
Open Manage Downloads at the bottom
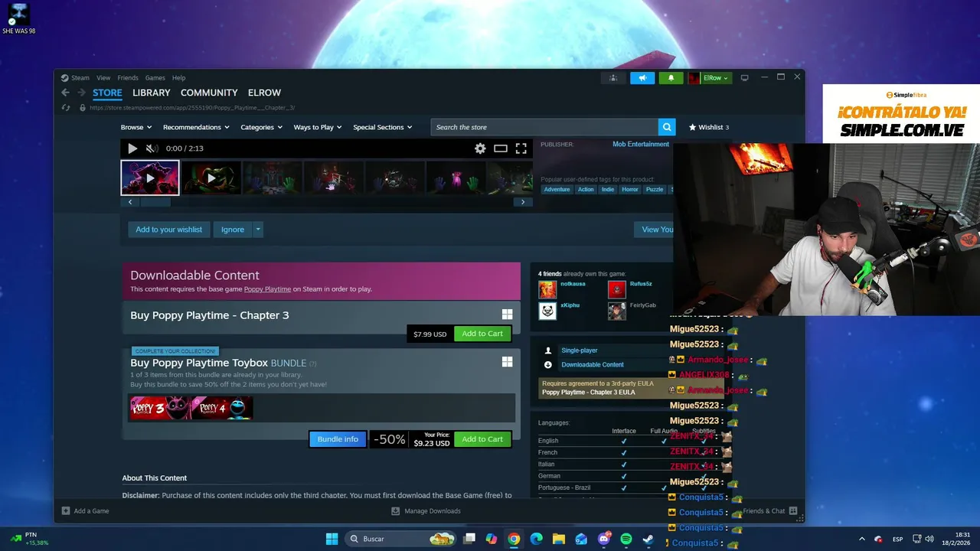coord(426,510)
